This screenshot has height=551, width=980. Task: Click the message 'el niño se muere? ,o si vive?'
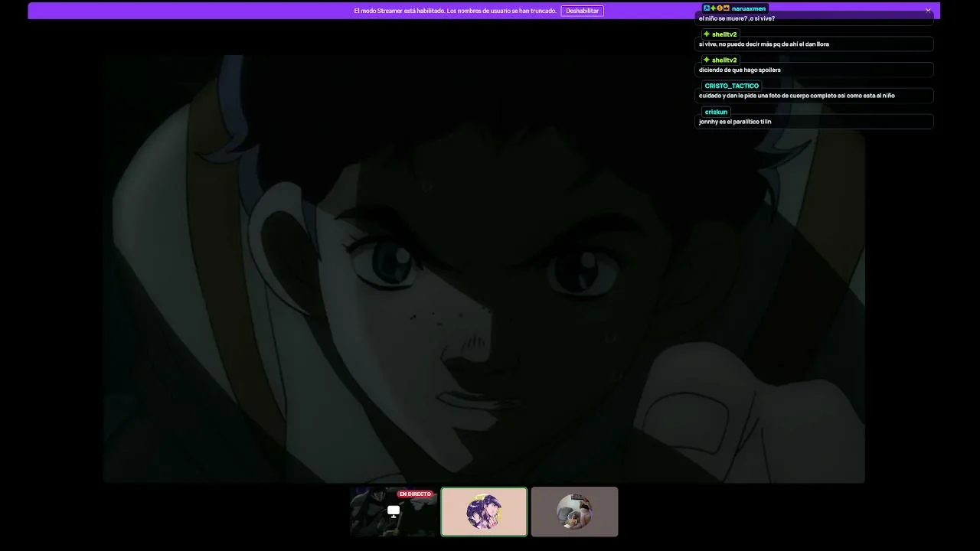coord(737,18)
